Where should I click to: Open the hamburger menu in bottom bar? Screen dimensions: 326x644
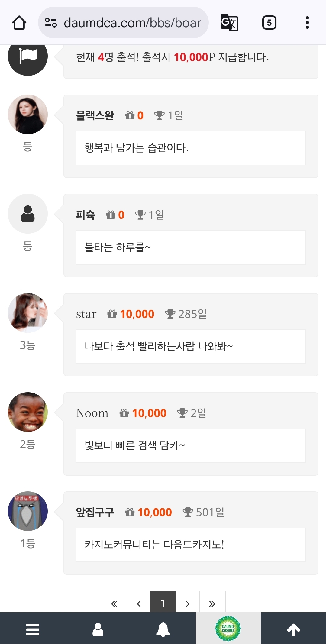[x=33, y=629]
